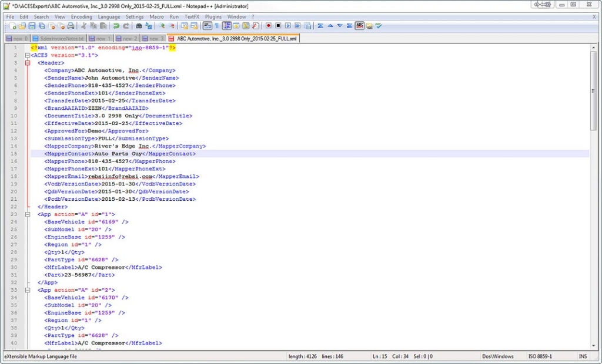Click the Close All toolbar icon
This screenshot has height=364, width=602.
click(x=61, y=26)
